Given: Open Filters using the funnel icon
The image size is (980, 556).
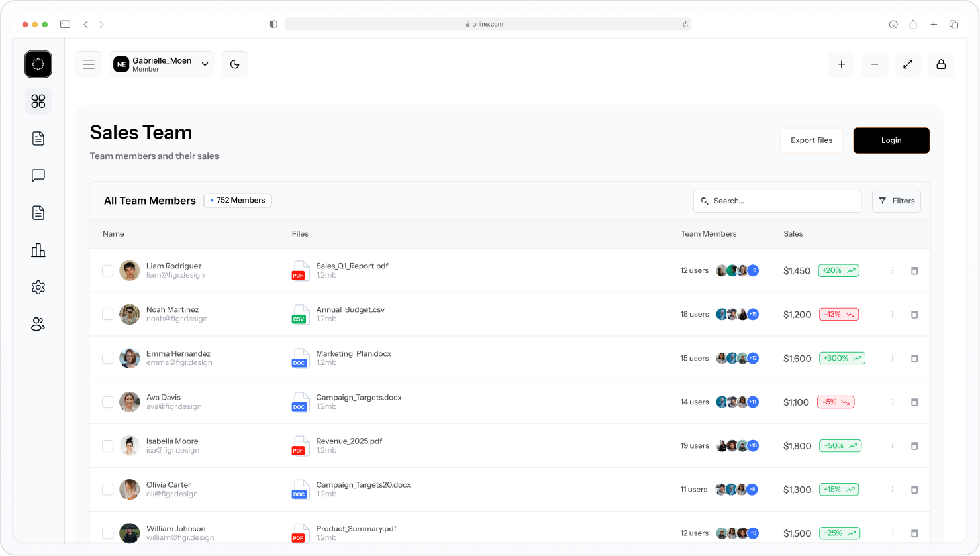Looking at the screenshot, I should tap(896, 201).
